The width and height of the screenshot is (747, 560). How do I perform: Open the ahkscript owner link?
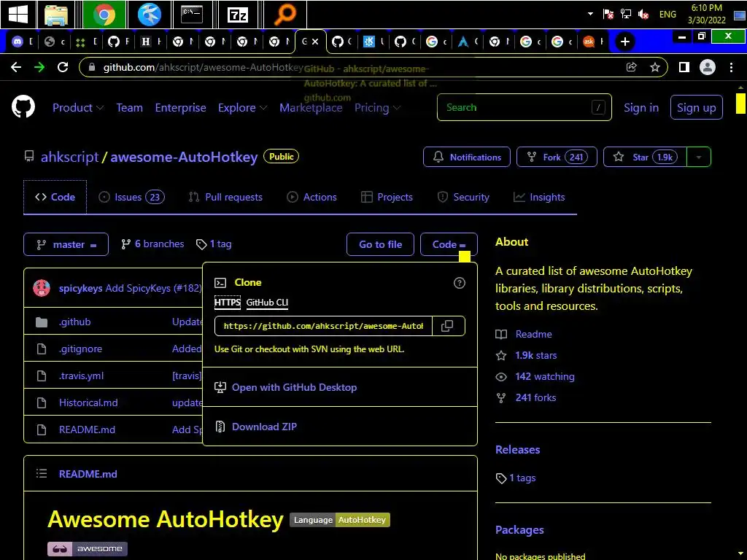(x=69, y=157)
